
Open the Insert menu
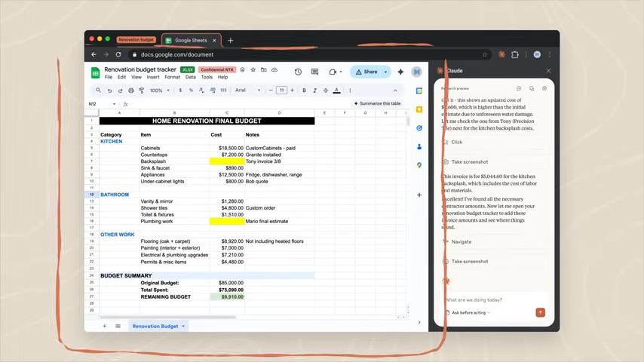(153, 77)
